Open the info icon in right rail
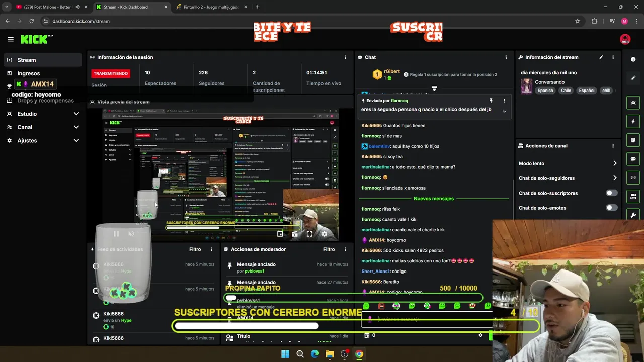This screenshot has width=644, height=362. [x=633, y=59]
